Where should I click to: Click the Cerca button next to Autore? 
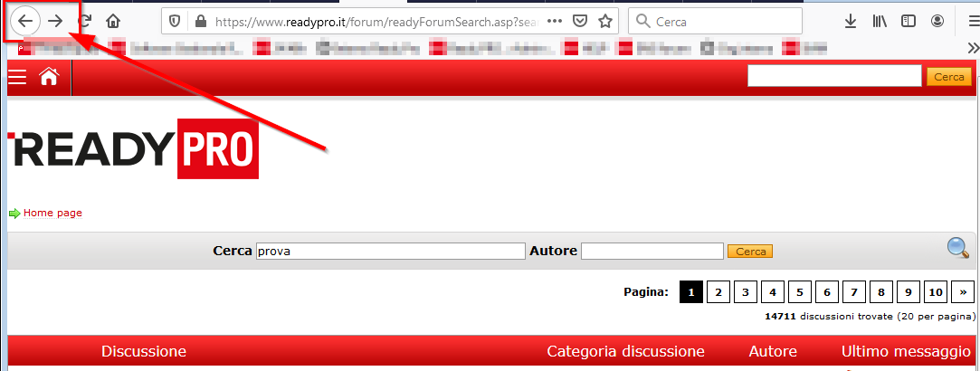[x=750, y=251]
